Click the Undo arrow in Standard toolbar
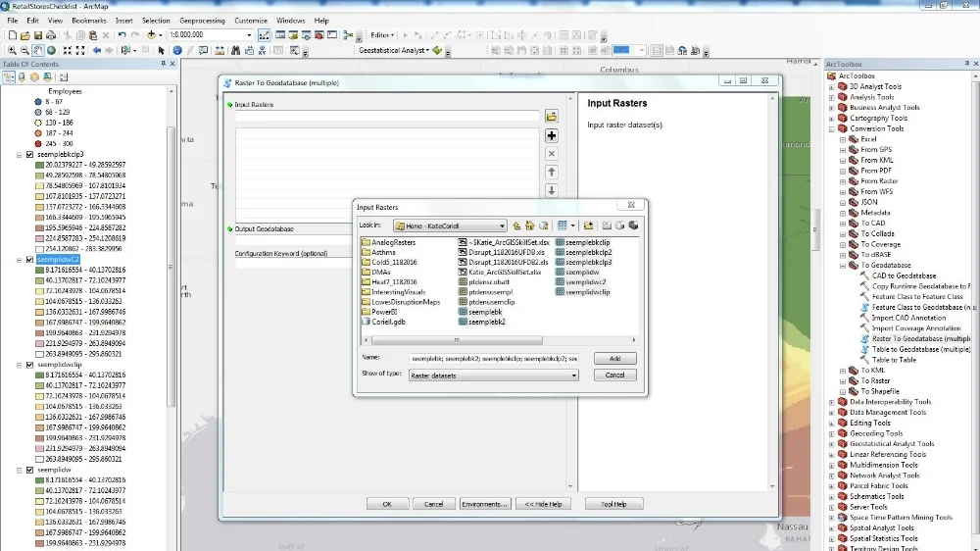The width and height of the screenshot is (980, 551). coord(122,35)
